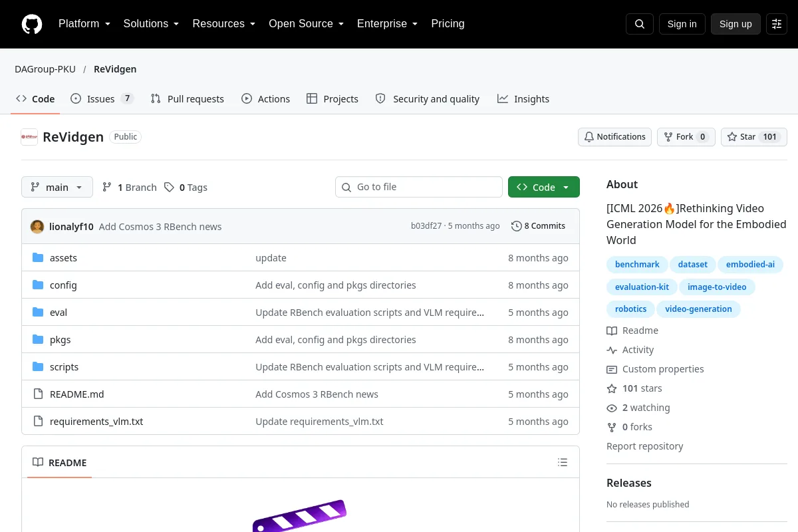Fork the repository
Screen dimensions: 798x532
coord(686,137)
